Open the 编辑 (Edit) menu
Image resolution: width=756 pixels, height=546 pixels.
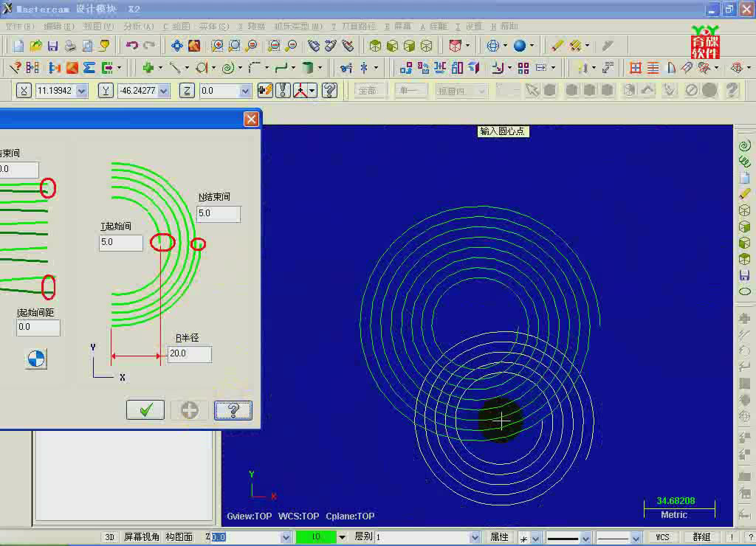(x=59, y=27)
